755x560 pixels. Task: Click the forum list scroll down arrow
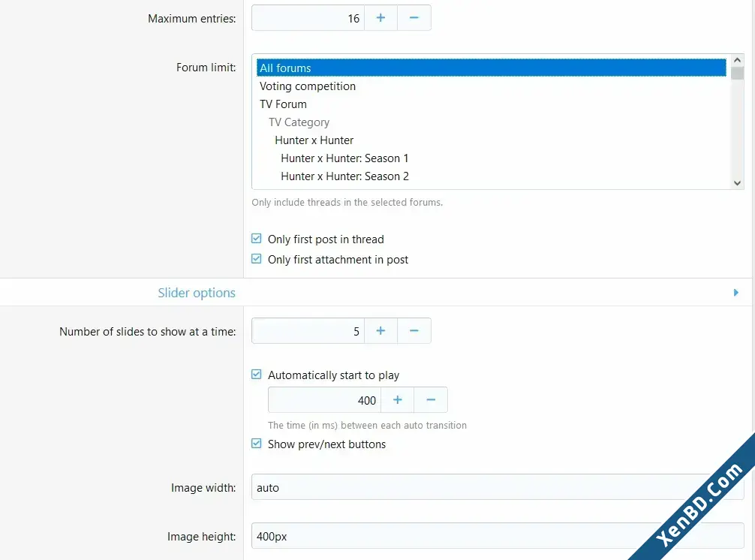pos(737,183)
